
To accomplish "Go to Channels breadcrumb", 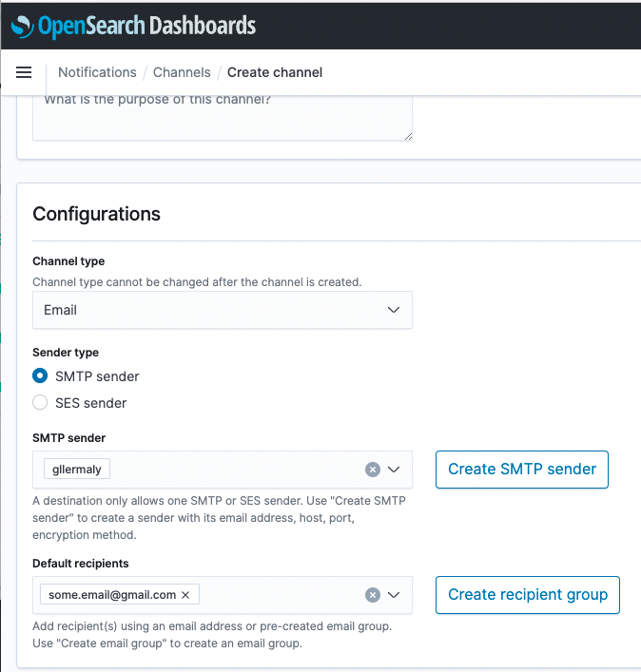I will click(x=182, y=72).
